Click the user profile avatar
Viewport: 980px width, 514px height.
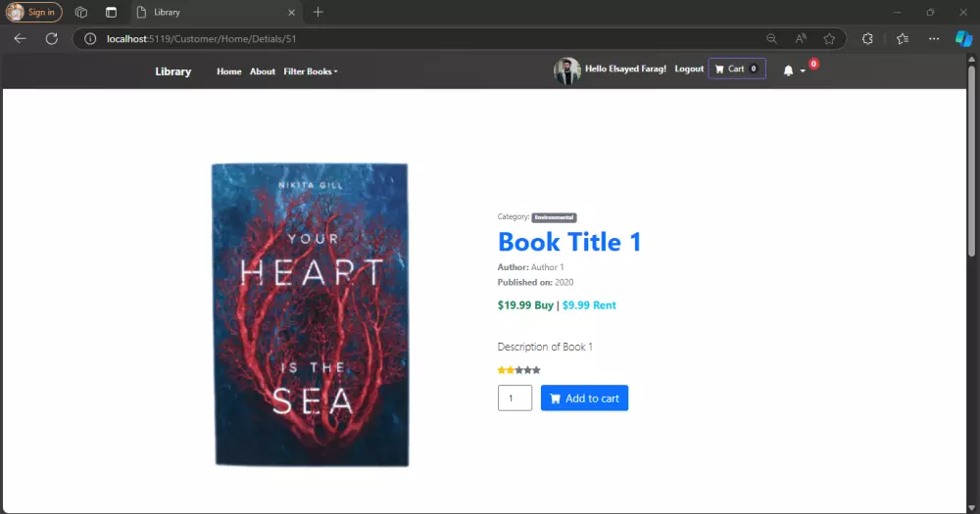point(566,70)
